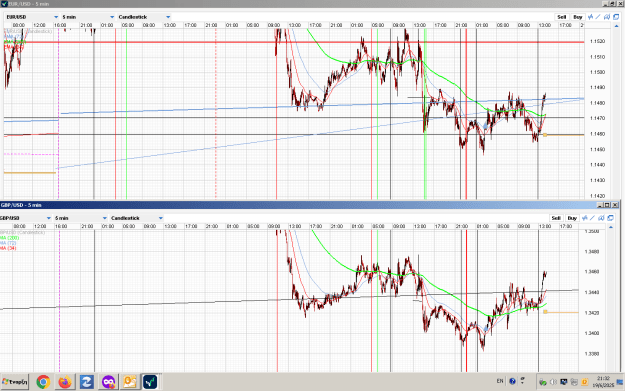Click orange media player tray icon
The height and width of the screenshot is (391, 625).
pyautogui.click(x=584, y=382)
